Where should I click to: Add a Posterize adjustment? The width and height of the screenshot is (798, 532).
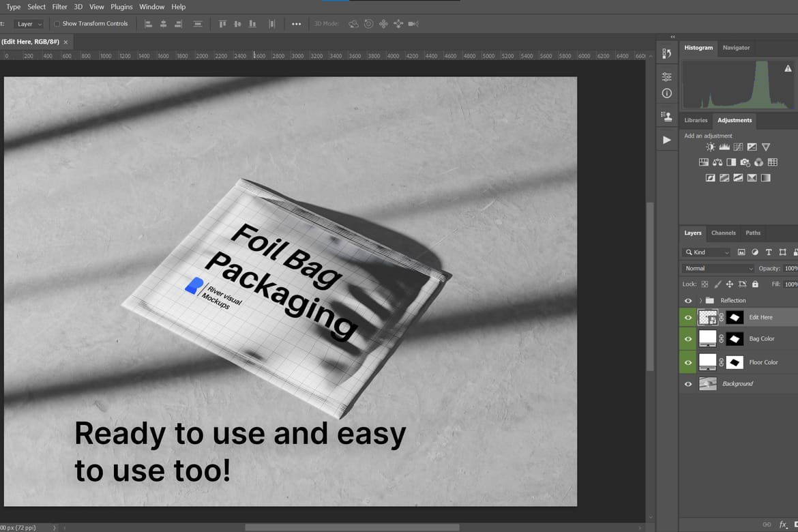click(x=724, y=177)
